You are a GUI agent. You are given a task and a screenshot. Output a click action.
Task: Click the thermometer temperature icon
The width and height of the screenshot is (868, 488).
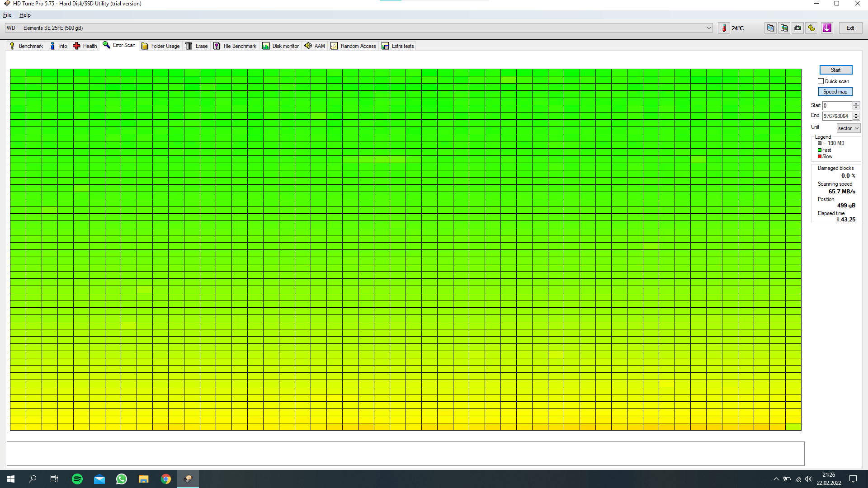pos(724,28)
